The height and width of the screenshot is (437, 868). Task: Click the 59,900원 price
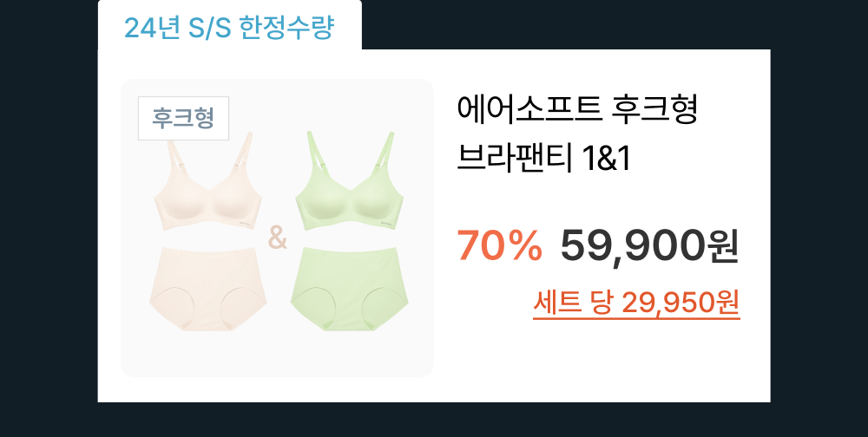(649, 246)
